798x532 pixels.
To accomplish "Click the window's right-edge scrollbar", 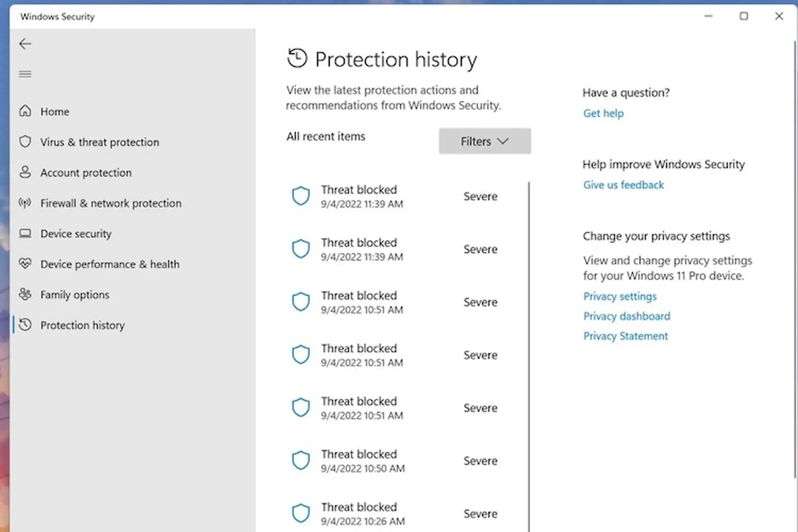I will (795, 260).
